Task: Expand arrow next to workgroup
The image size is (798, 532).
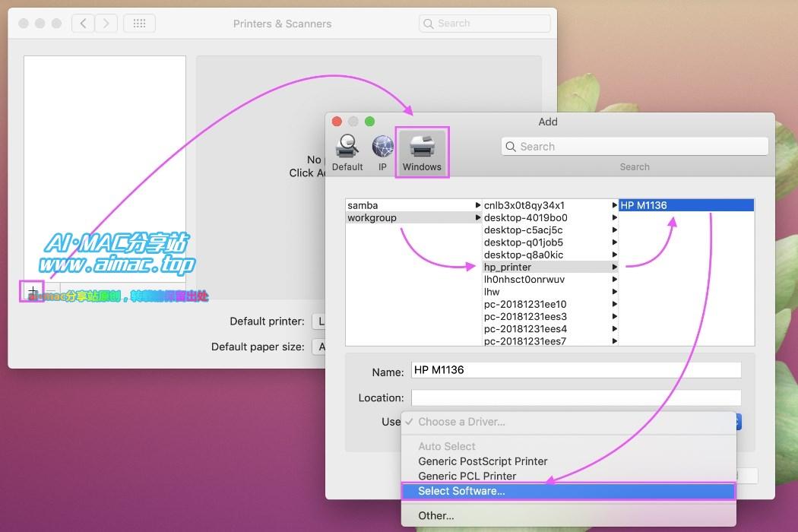Action: [477, 218]
